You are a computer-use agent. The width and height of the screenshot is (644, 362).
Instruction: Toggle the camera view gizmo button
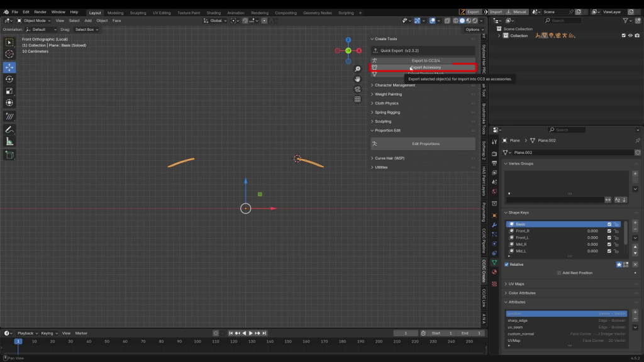357,89
